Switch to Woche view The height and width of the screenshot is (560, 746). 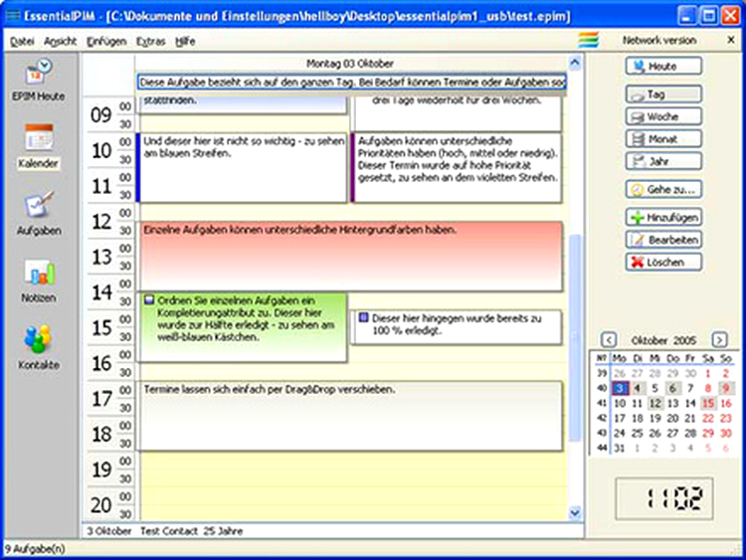pos(663,116)
